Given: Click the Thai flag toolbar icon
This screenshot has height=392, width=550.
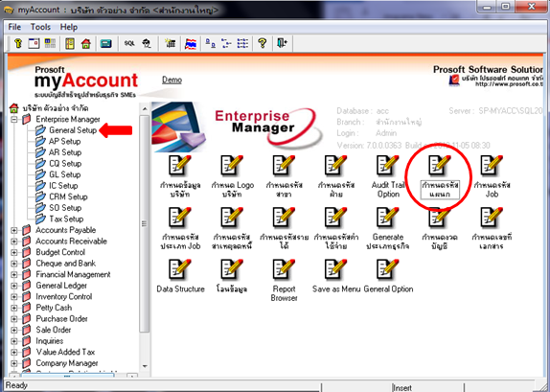Looking at the screenshot, I should pyautogui.click(x=191, y=44).
